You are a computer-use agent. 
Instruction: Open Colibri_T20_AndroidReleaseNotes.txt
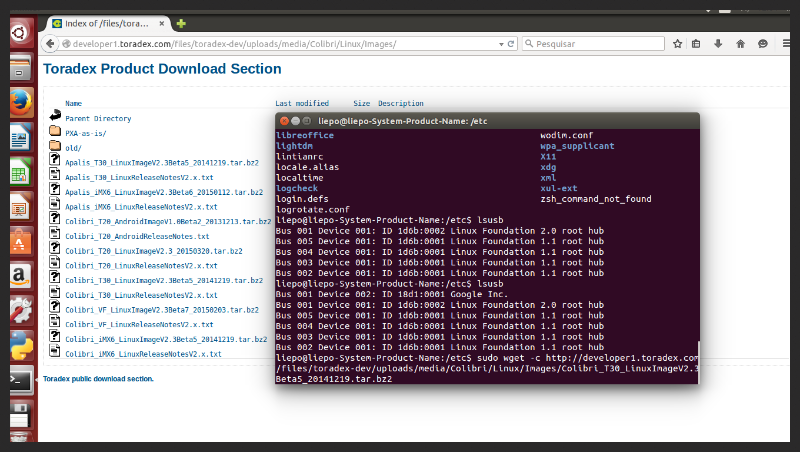(137, 236)
